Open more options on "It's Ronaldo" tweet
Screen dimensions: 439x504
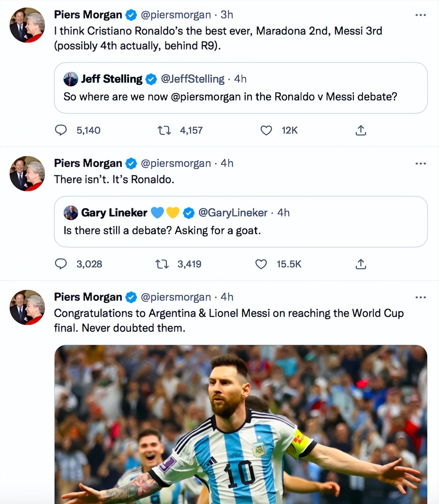[421, 164]
